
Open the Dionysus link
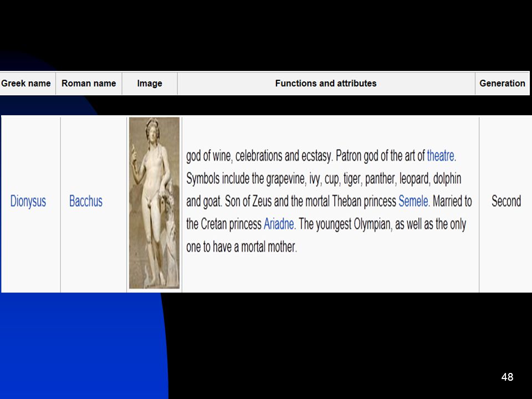(28, 201)
